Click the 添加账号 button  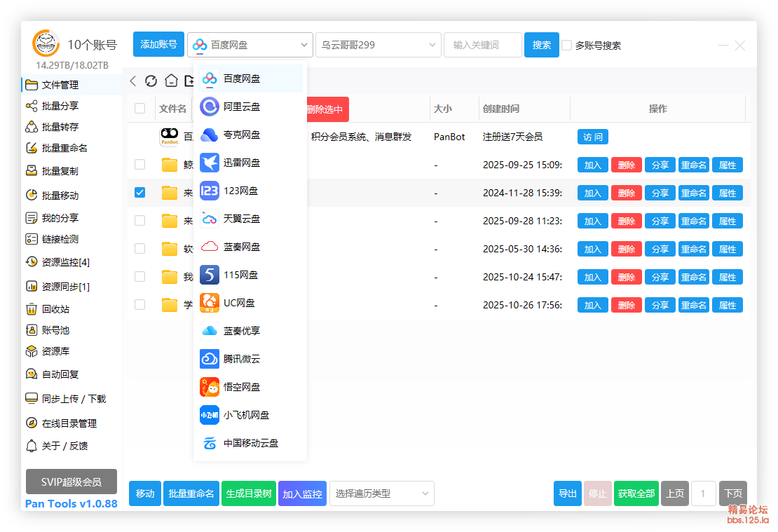coord(159,45)
